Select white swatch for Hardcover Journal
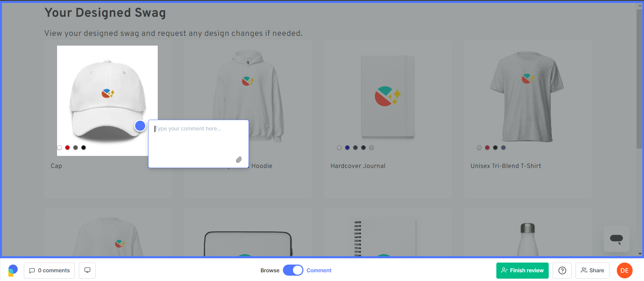This screenshot has width=644, height=281. pos(339,148)
